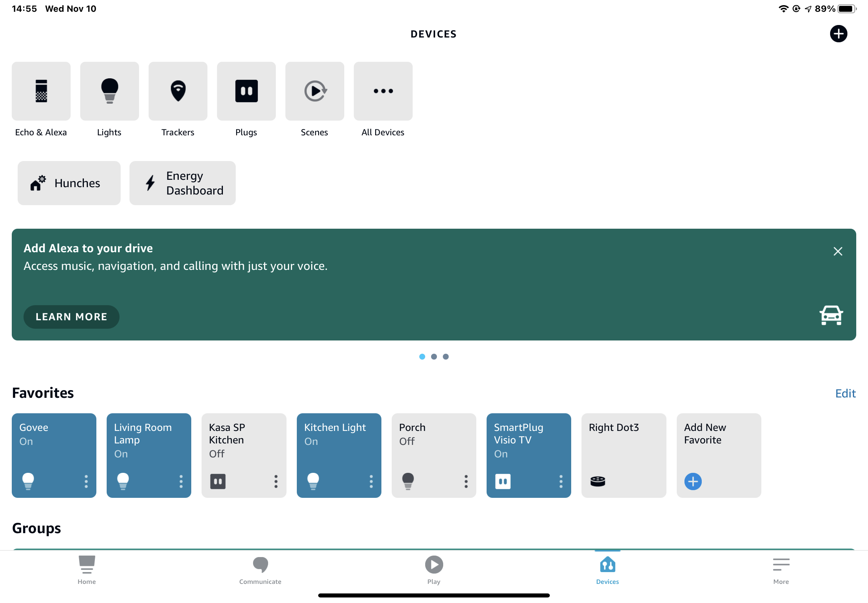Image resolution: width=868 pixels, height=603 pixels.
Task: Toggle the Porch light bulb
Action: click(408, 481)
